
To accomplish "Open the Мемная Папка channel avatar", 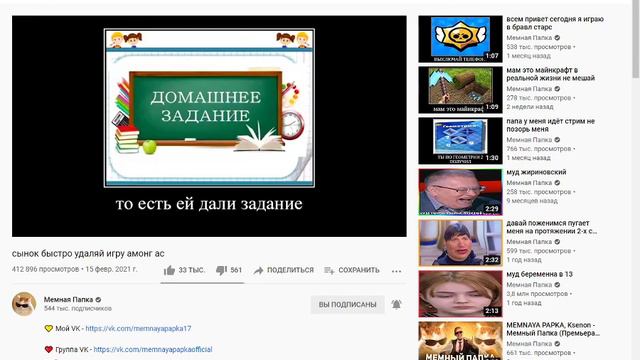I will (x=24, y=304).
